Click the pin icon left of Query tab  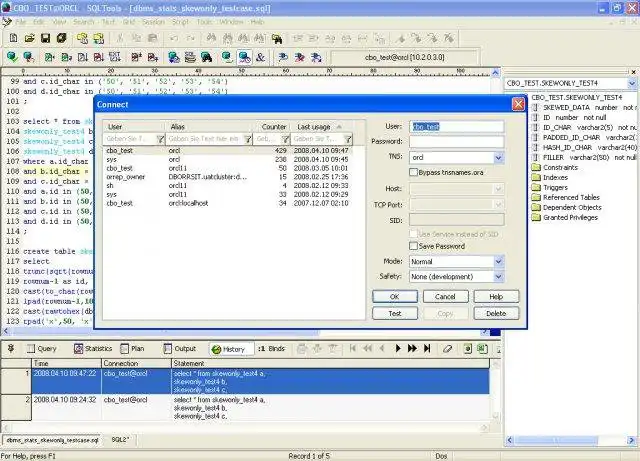11,348
